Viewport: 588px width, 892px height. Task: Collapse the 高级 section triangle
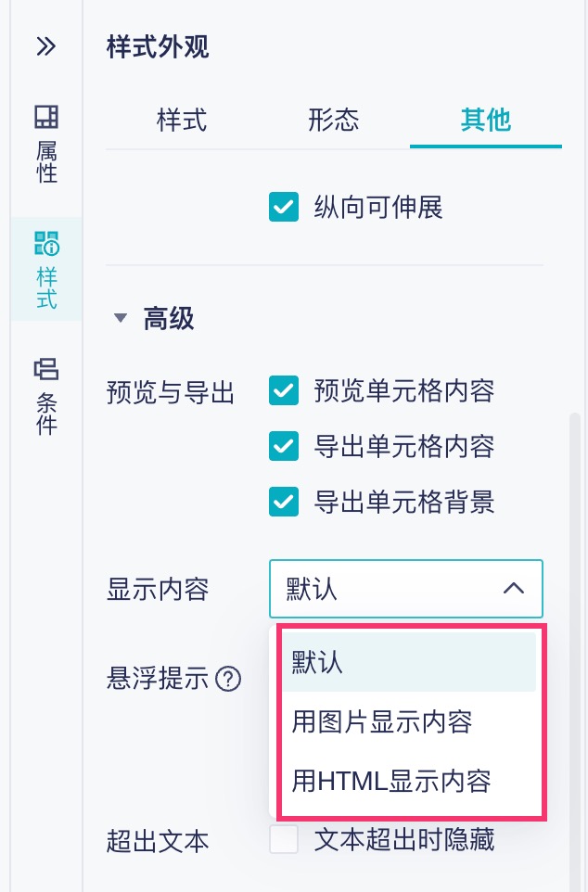tap(119, 319)
